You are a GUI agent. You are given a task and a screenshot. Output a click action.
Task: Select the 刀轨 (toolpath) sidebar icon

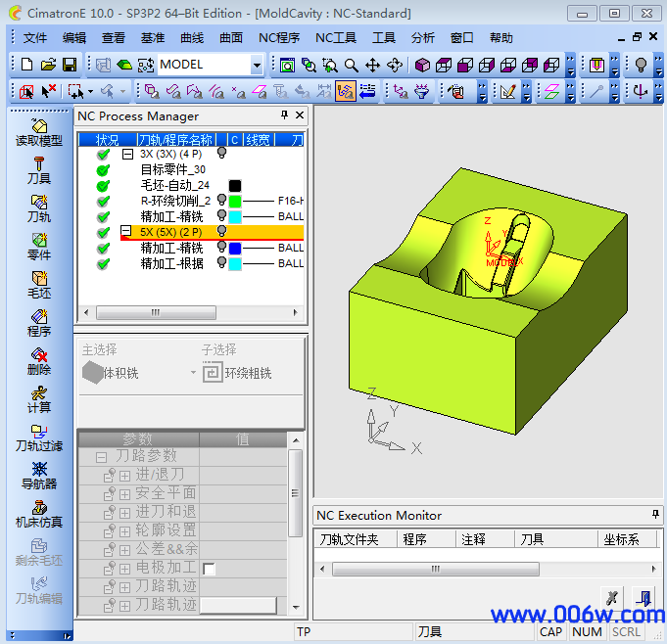(x=39, y=207)
